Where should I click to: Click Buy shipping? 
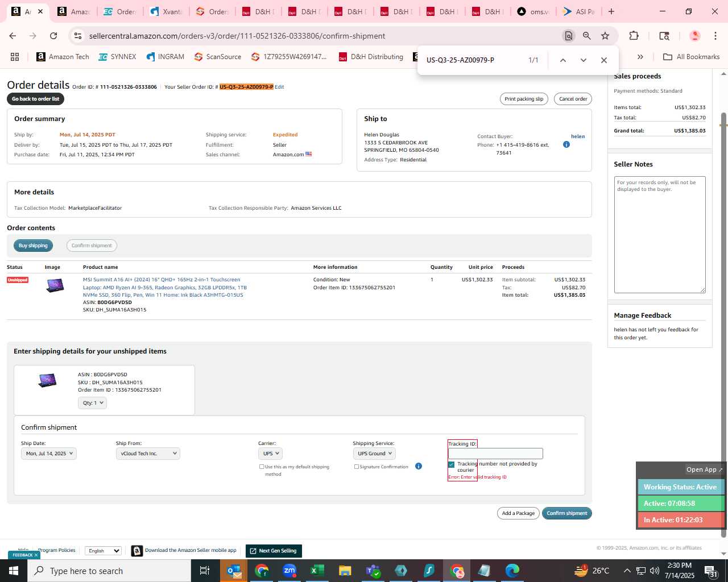click(x=33, y=246)
